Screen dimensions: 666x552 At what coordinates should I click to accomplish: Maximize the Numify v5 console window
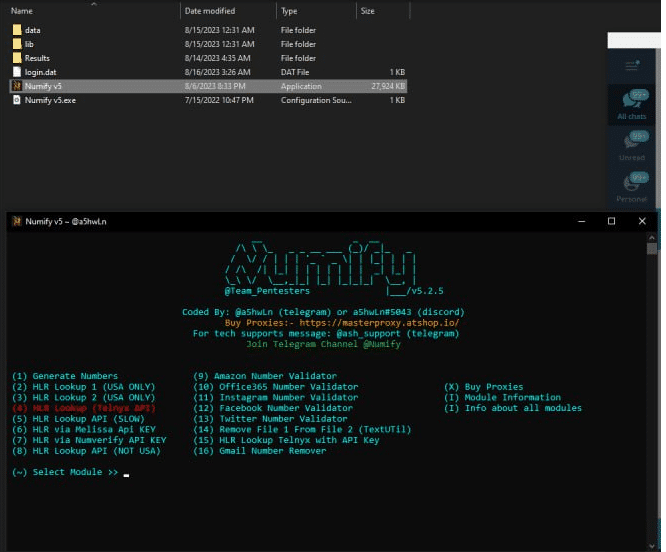coord(611,221)
